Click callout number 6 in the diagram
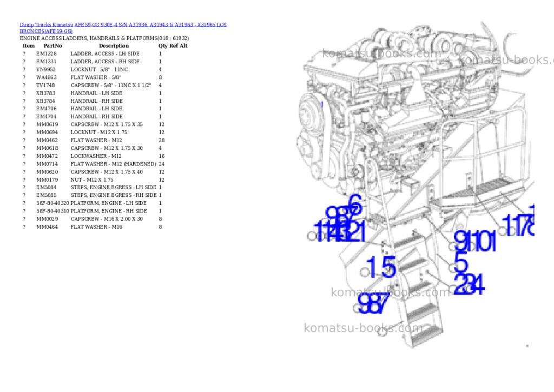This screenshot has height=392, width=554. pos(355,204)
